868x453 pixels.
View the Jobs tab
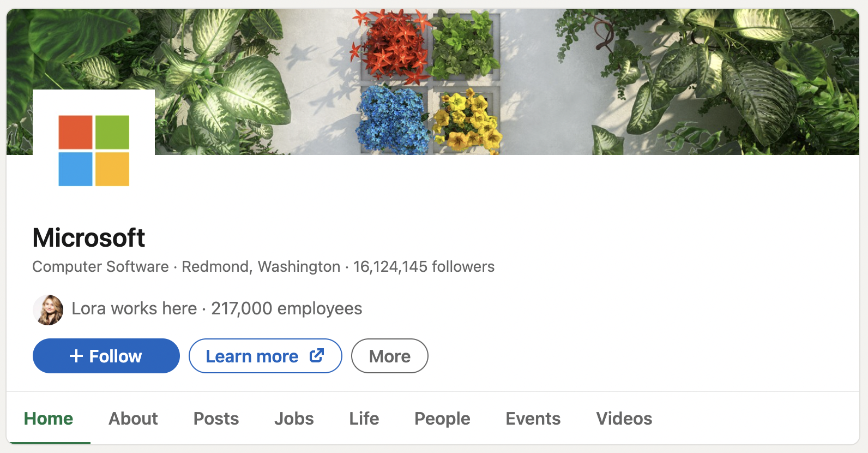294,419
